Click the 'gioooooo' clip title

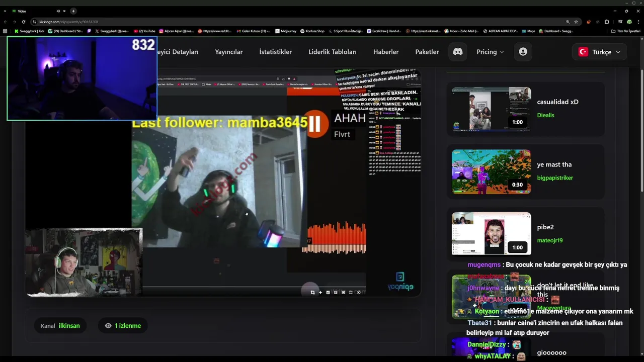[551, 352]
